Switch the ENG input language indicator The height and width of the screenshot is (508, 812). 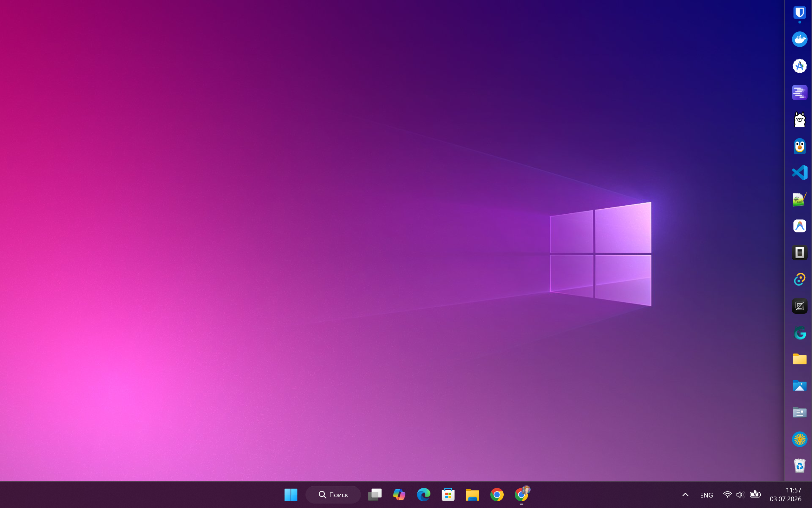(706, 495)
